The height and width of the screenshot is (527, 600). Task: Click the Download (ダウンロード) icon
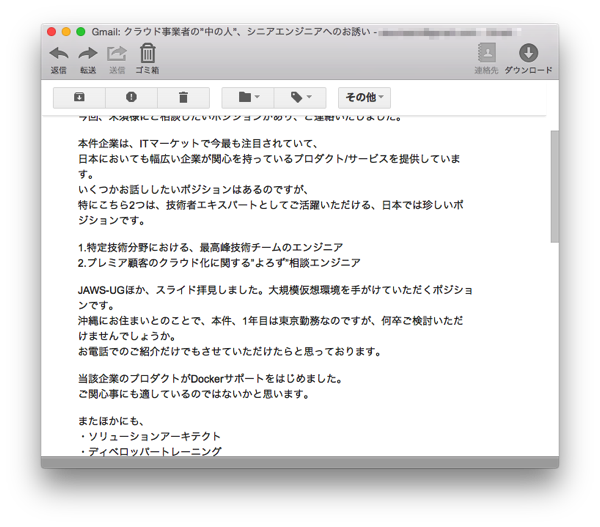click(x=528, y=53)
